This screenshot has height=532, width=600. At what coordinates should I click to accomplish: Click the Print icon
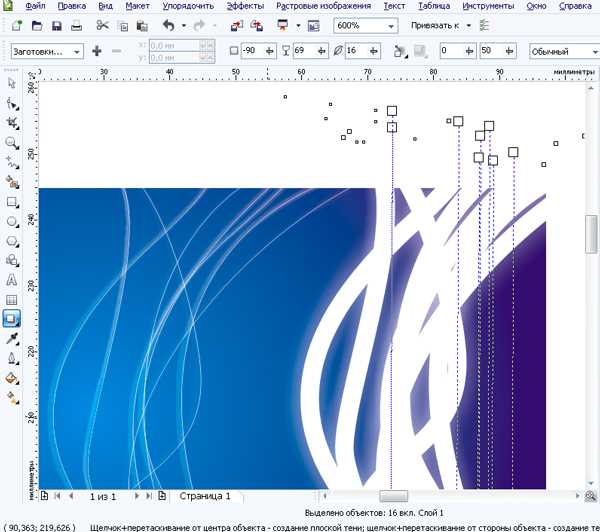(x=77, y=26)
